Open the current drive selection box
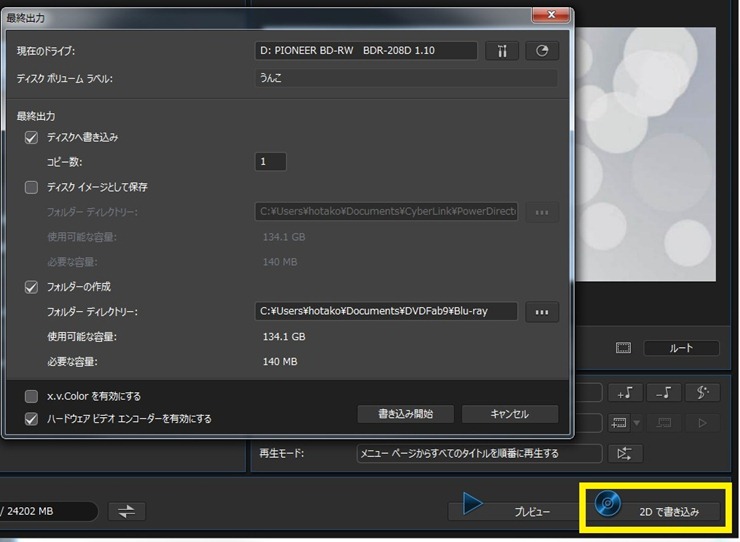740x542 pixels. pos(365,51)
